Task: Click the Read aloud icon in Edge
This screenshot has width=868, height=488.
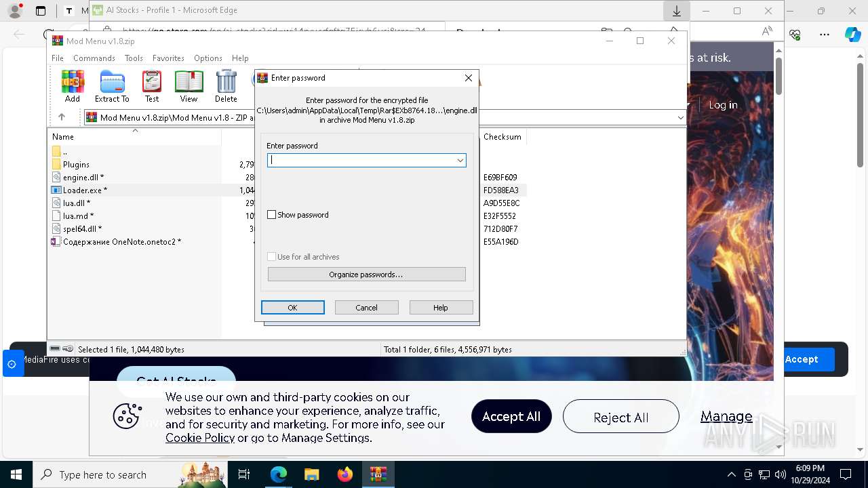Action: pos(767,31)
